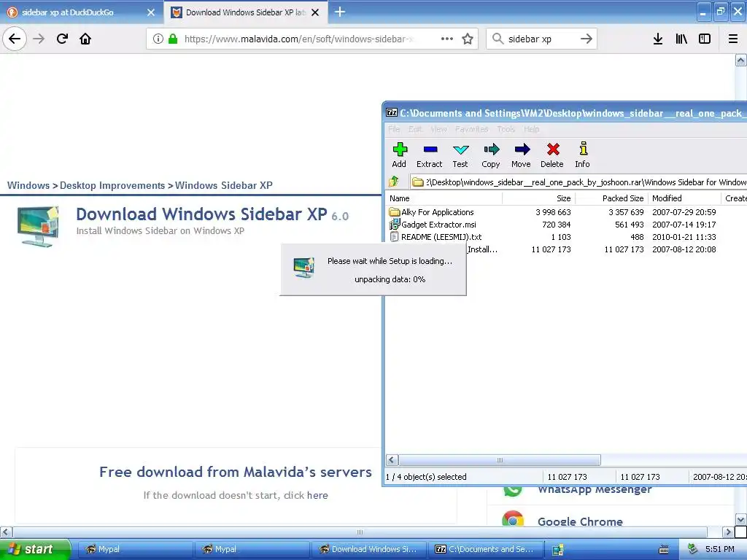747x560 pixels.
Task: Open the 7-Zip Tools menu
Action: click(x=506, y=129)
